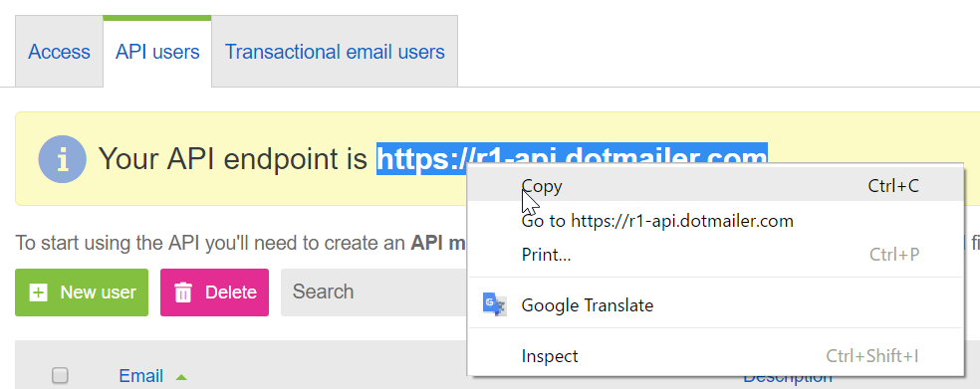Choose Inspect in the context menu
980x389 pixels.
click(x=716, y=356)
